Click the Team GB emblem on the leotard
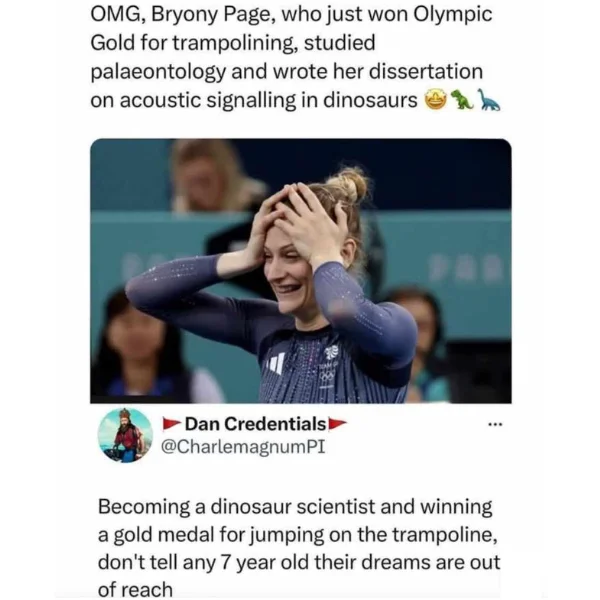 331,354
